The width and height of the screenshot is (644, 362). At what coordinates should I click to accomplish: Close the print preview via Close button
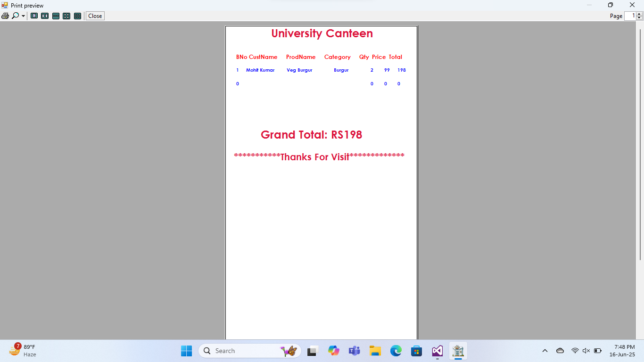coord(95,16)
